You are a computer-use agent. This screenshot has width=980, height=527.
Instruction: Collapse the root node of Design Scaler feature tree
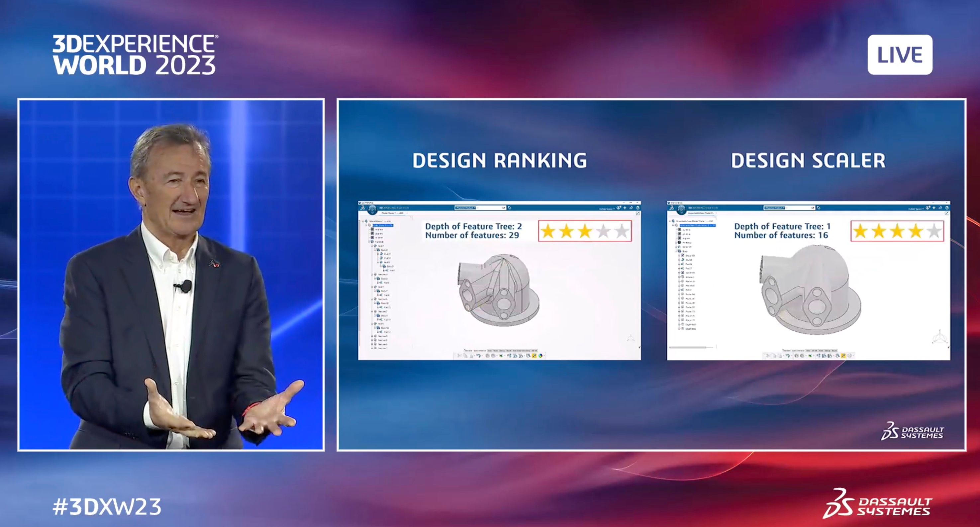point(670,221)
